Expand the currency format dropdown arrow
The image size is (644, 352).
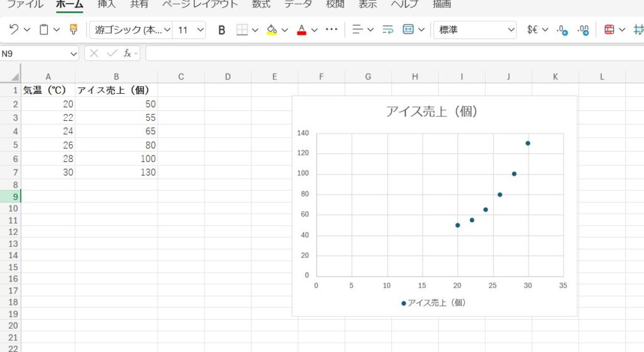(x=545, y=30)
